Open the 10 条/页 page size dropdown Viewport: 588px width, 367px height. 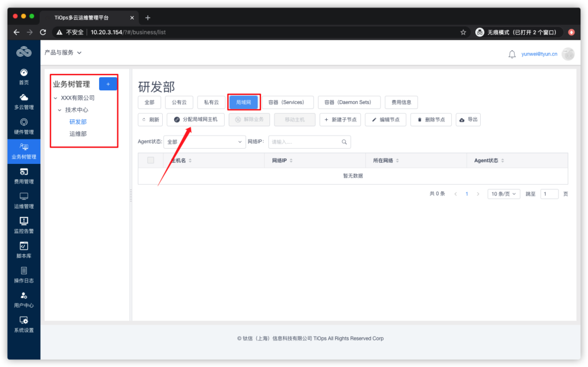tap(503, 193)
